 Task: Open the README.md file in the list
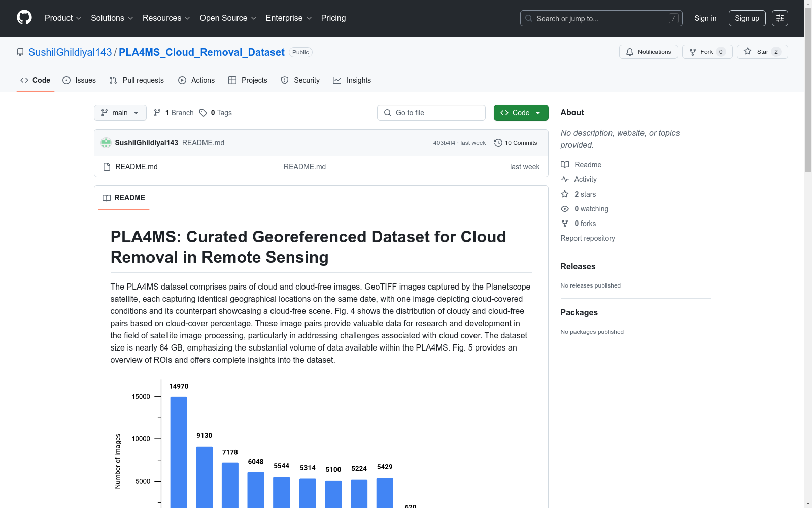click(x=137, y=167)
